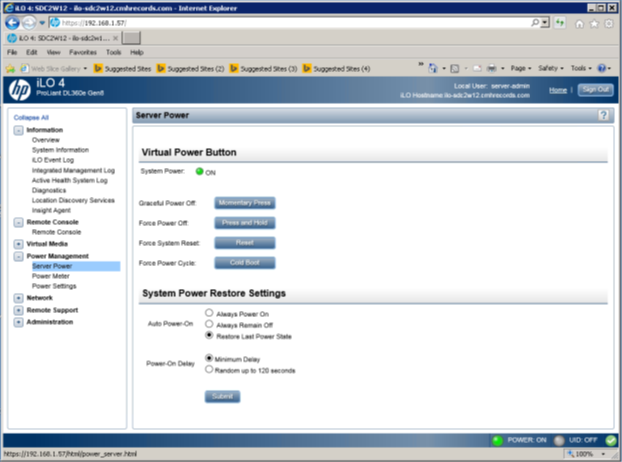Open the Safety dropdown menu

point(551,68)
